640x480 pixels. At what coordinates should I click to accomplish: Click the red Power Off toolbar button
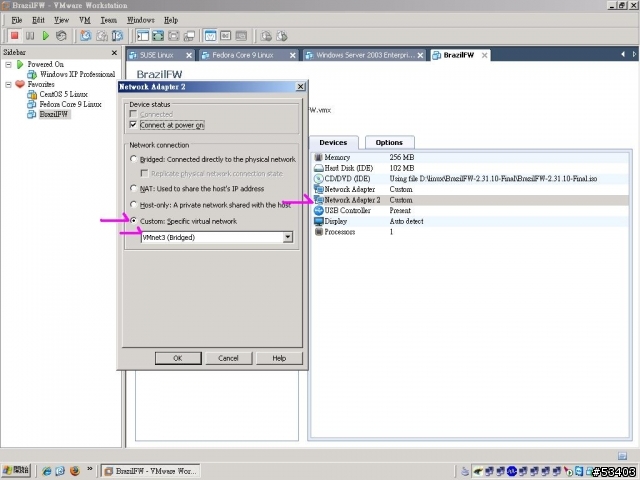tap(15, 36)
